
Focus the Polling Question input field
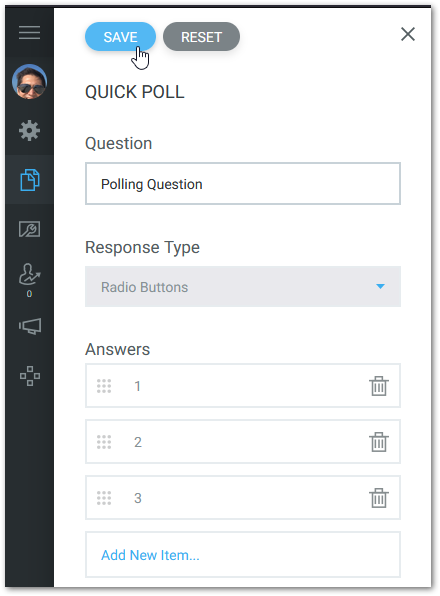click(243, 184)
